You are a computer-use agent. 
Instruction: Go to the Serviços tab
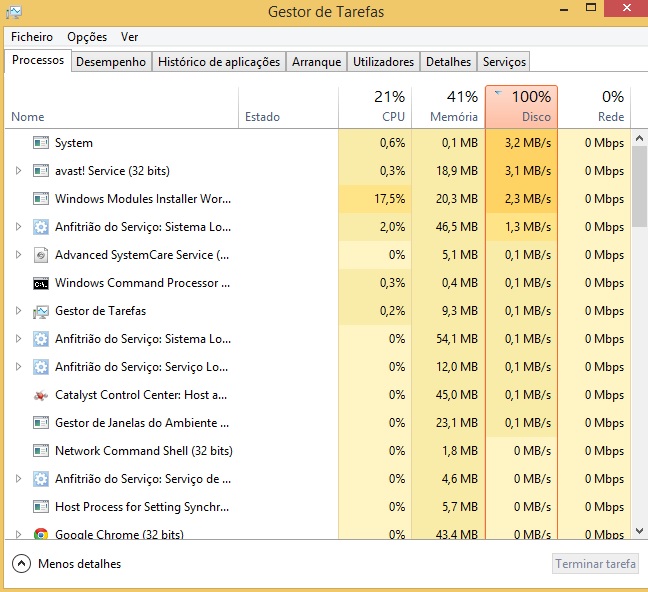pyautogui.click(x=504, y=62)
